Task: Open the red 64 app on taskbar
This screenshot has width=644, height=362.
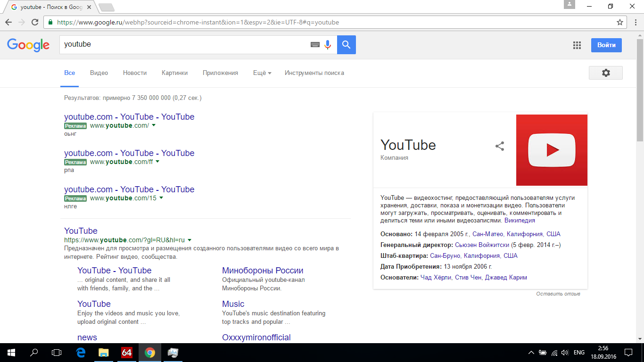Action: (127, 353)
